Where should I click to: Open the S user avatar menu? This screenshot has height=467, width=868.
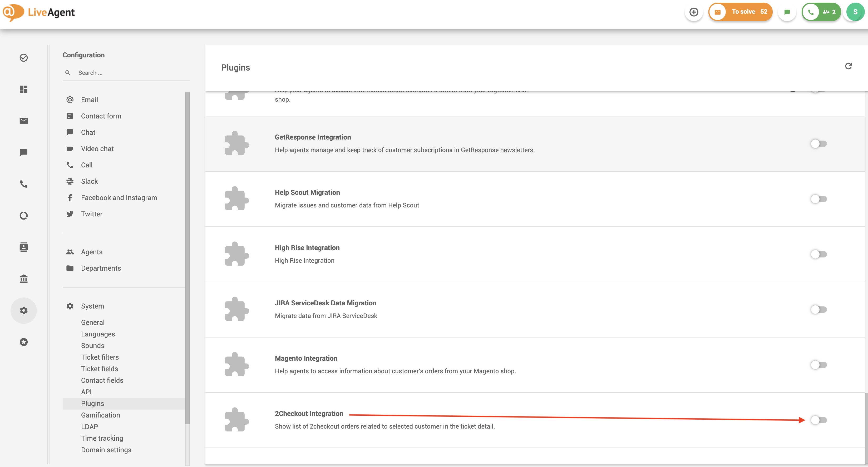(855, 12)
